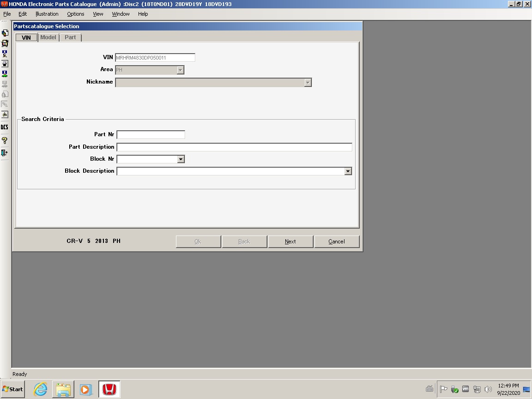Expand the Block Description dropdown arrow
Screen dimensions: 532x399
(348, 171)
